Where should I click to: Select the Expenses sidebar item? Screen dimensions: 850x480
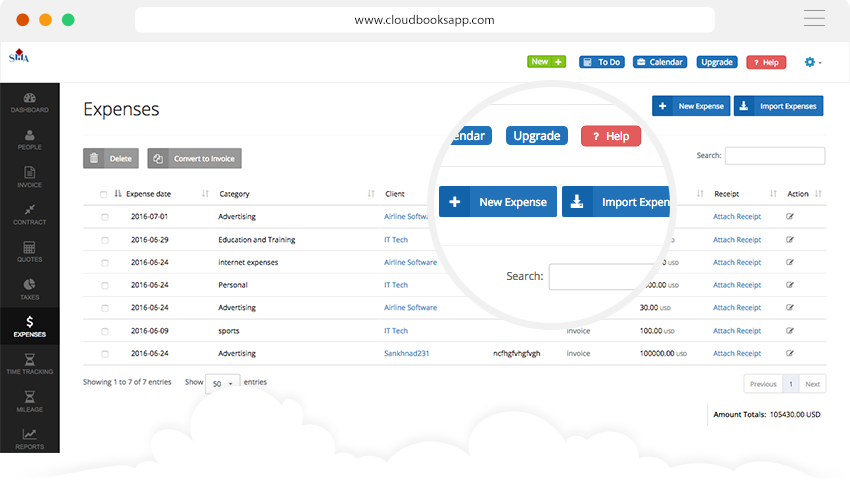(x=29, y=327)
